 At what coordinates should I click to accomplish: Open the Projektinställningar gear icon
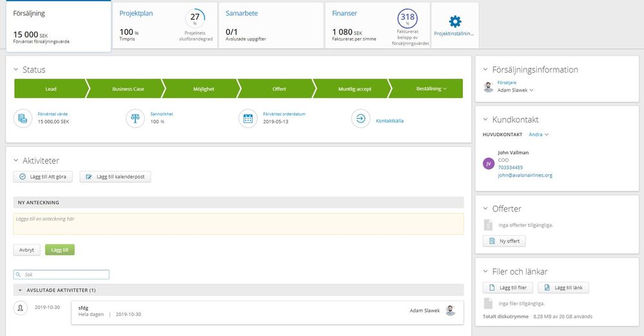454,21
